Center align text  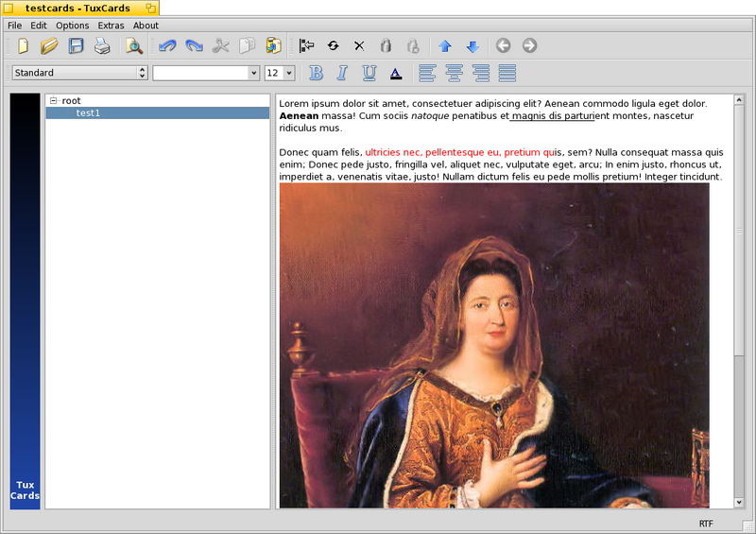[x=455, y=73]
